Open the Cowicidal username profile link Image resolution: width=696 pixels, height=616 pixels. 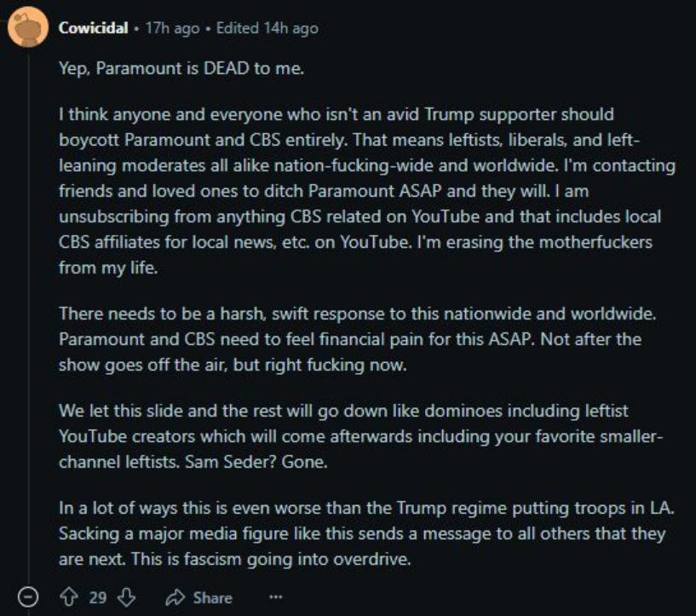coord(93,28)
